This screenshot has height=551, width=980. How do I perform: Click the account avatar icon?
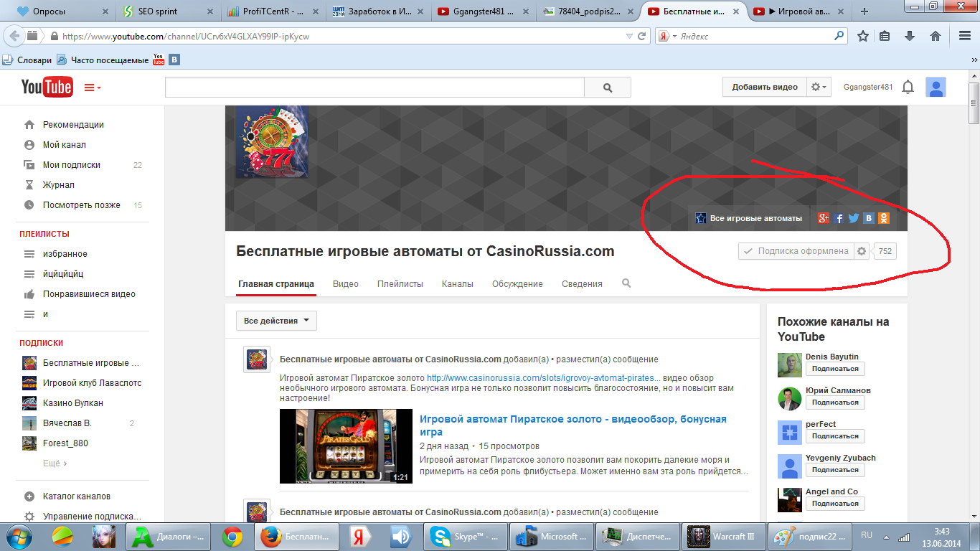coord(936,88)
